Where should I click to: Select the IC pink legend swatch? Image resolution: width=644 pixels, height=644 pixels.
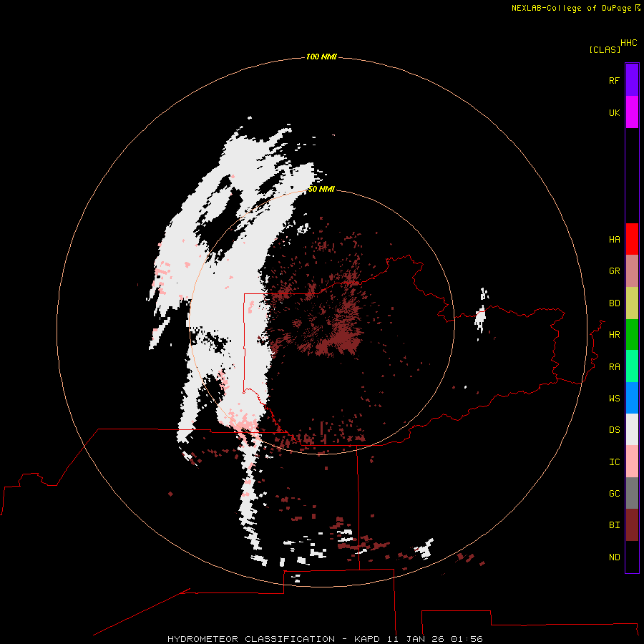(632, 462)
